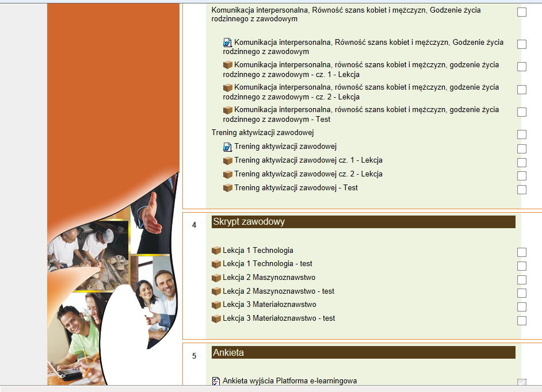The width and height of the screenshot is (542, 392).
Task: Open Komunikacja interpersonalna cz. 1 - Lekcja link
Action: (361, 70)
